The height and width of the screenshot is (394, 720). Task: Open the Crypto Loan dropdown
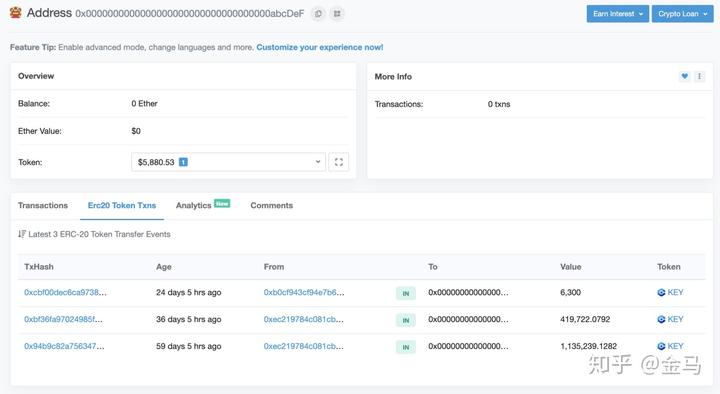[682, 14]
